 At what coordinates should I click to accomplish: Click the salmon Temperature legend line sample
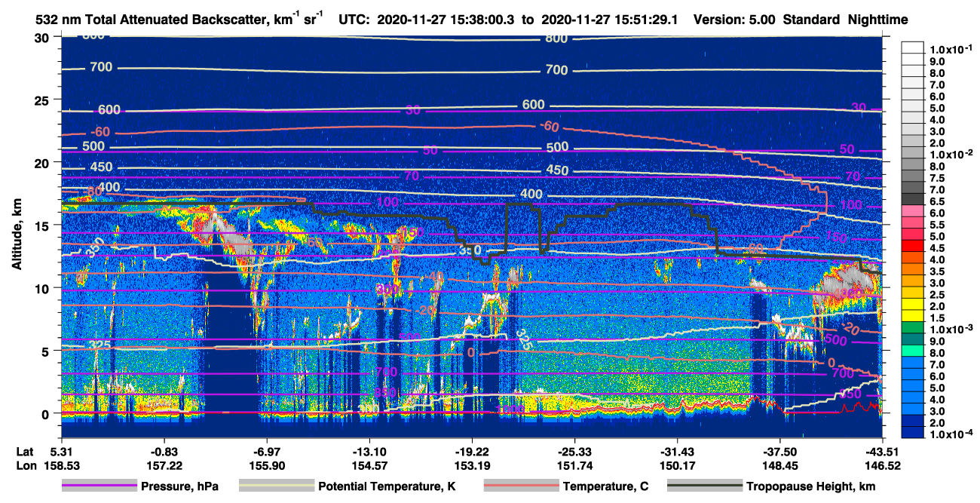coord(520,486)
